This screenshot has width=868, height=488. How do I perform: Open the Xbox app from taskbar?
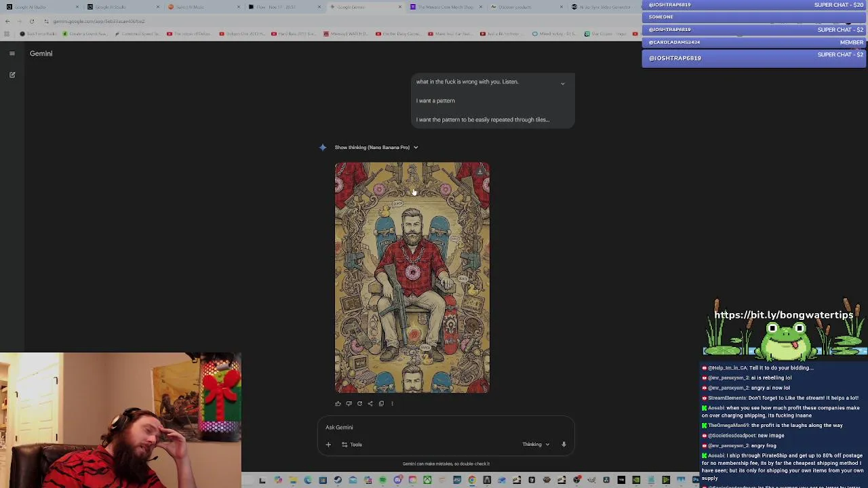427,481
